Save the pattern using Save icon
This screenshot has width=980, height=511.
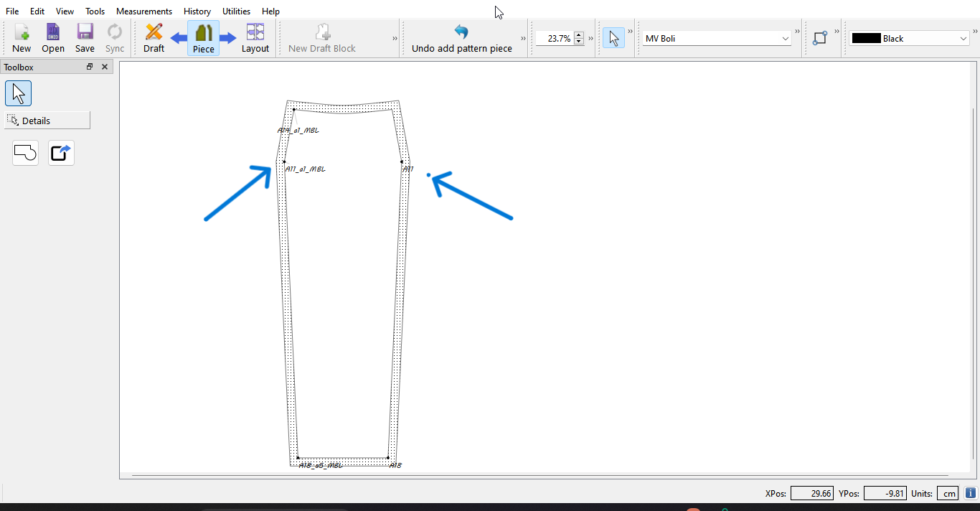click(85, 38)
